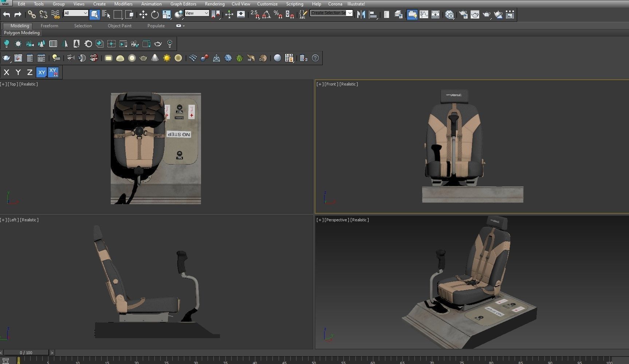
Task: Click the time slider next frame arrow
Action: coord(52,353)
